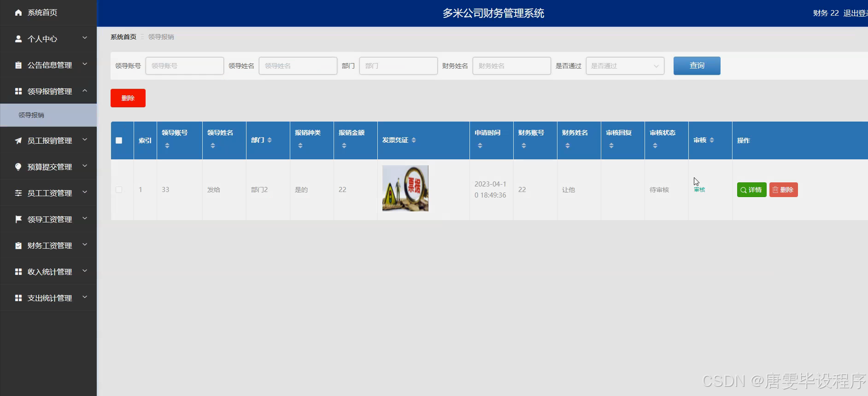Focus the 领导姓名 search field
Screen dimensions: 868x396
(298, 66)
